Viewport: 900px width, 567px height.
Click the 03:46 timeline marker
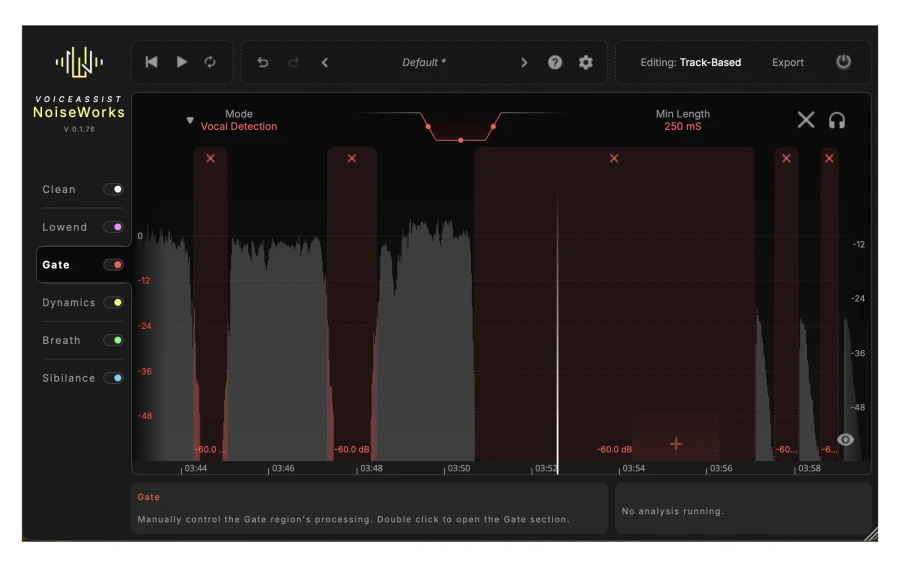click(283, 468)
